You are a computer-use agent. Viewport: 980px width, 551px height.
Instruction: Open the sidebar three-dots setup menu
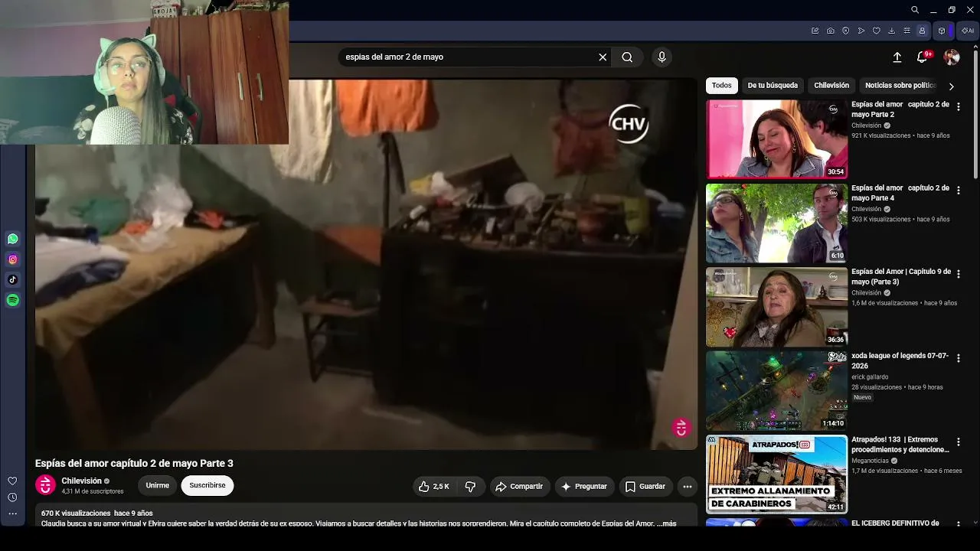point(12,514)
